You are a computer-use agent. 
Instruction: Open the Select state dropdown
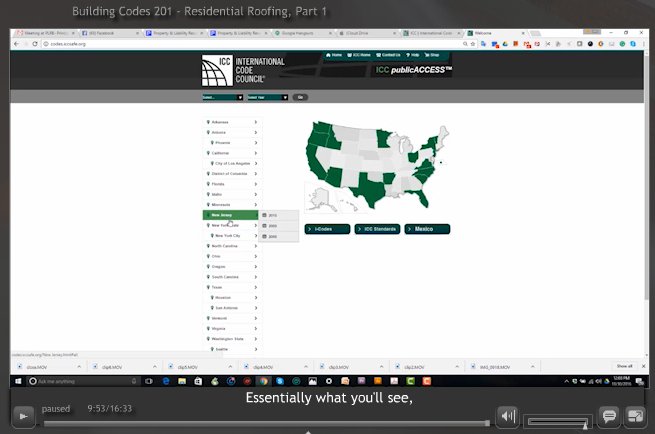[223, 97]
